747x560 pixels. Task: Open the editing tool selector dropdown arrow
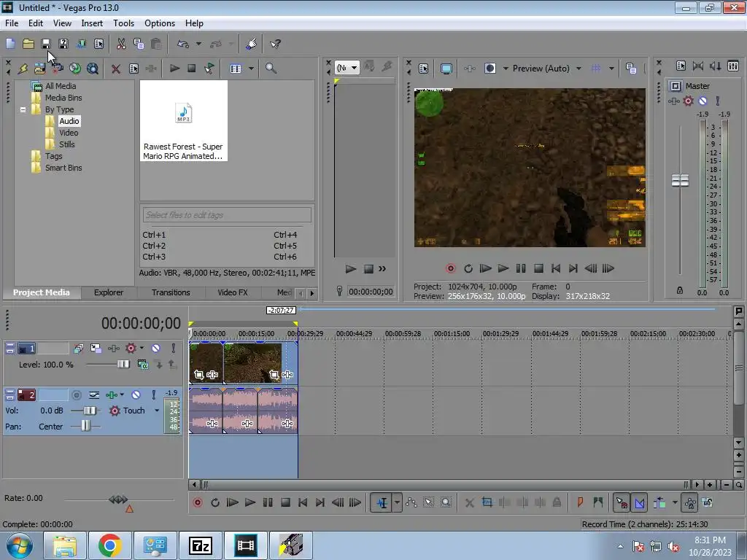coord(397,502)
